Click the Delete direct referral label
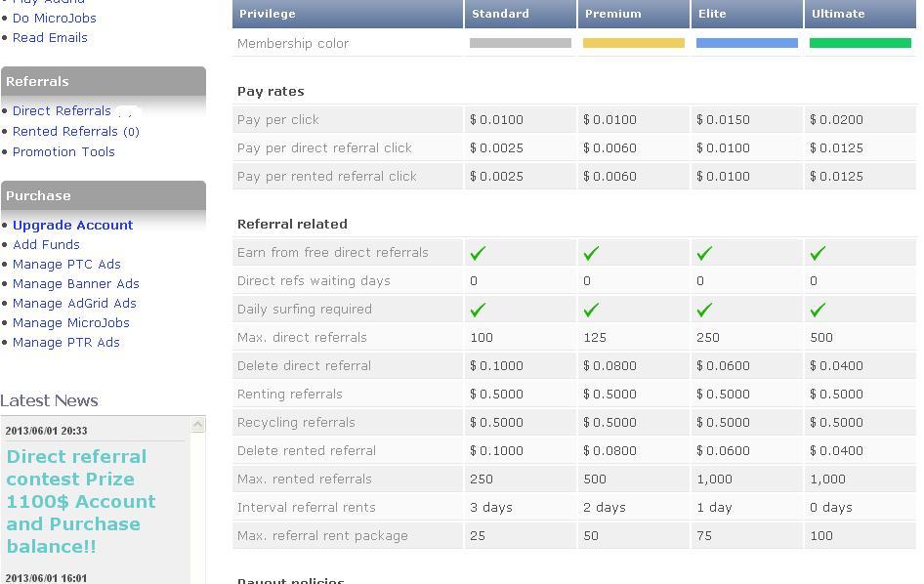 [304, 365]
